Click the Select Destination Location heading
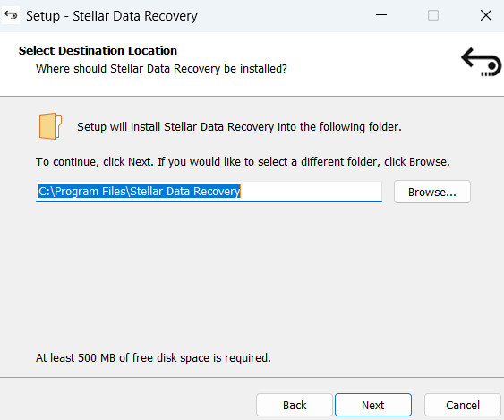 pos(98,50)
